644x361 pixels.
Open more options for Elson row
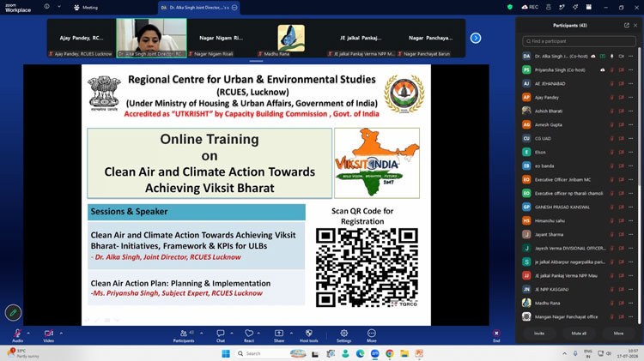tap(631, 152)
